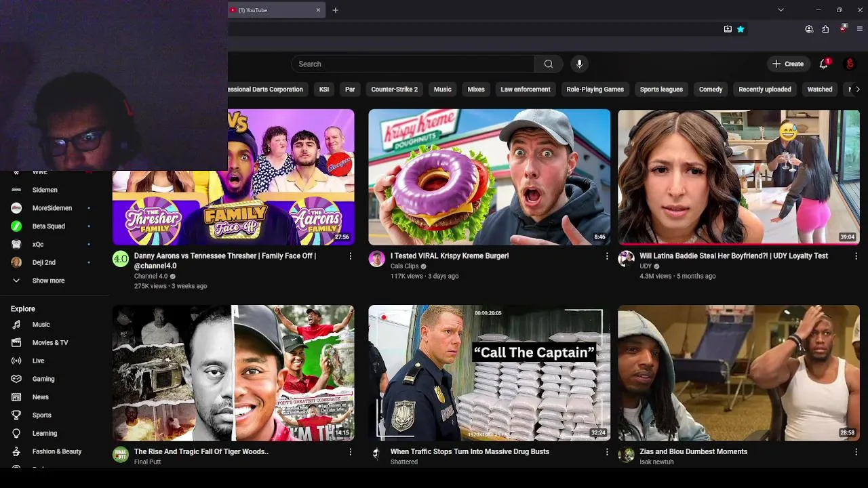This screenshot has height=488, width=868.
Task: Select the Role-Playing Games chip
Action: (595, 89)
